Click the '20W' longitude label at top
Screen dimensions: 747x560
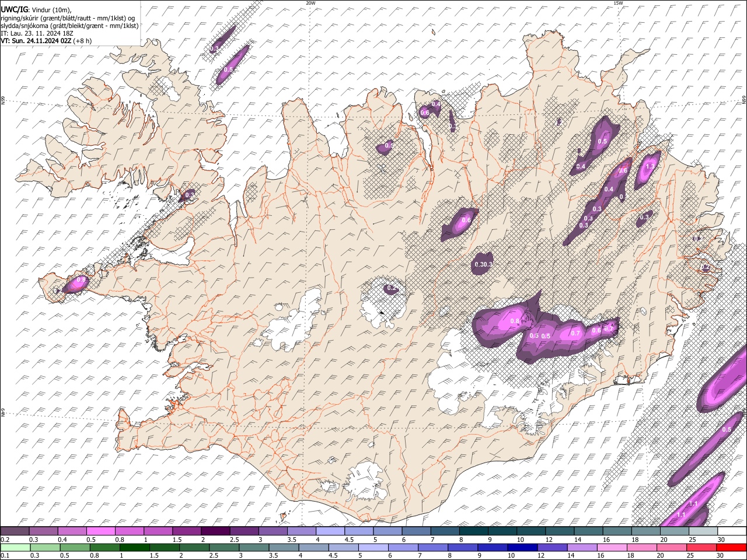click(x=311, y=3)
